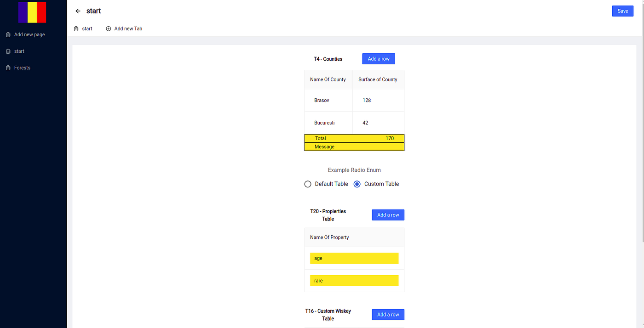Click the Name Of Property column header

coord(354,238)
